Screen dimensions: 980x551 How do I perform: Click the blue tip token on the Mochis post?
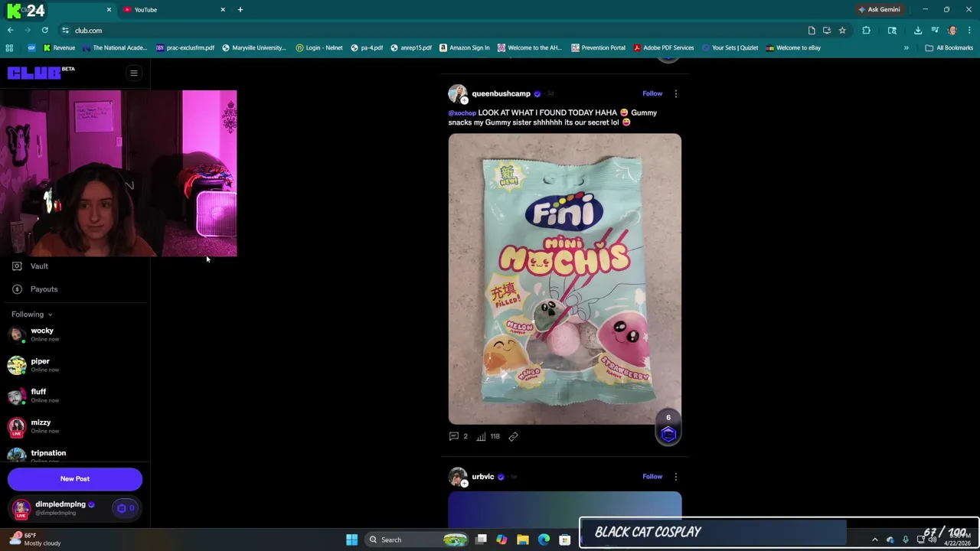click(x=668, y=435)
